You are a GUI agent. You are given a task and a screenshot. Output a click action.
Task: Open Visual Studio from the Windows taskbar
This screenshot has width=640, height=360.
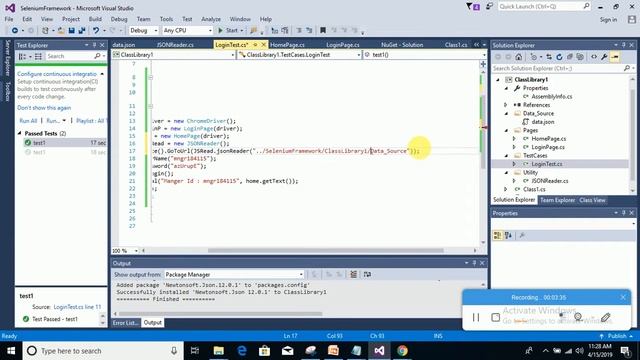[x=379, y=351]
